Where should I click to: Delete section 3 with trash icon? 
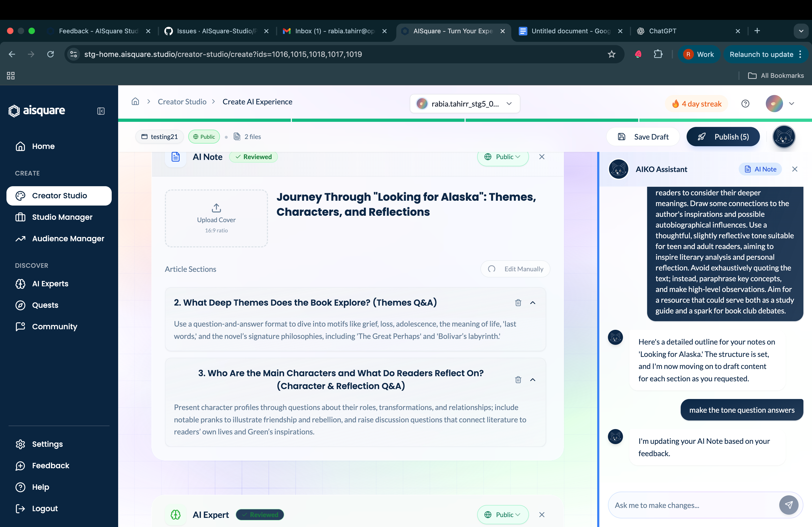pyautogui.click(x=518, y=379)
